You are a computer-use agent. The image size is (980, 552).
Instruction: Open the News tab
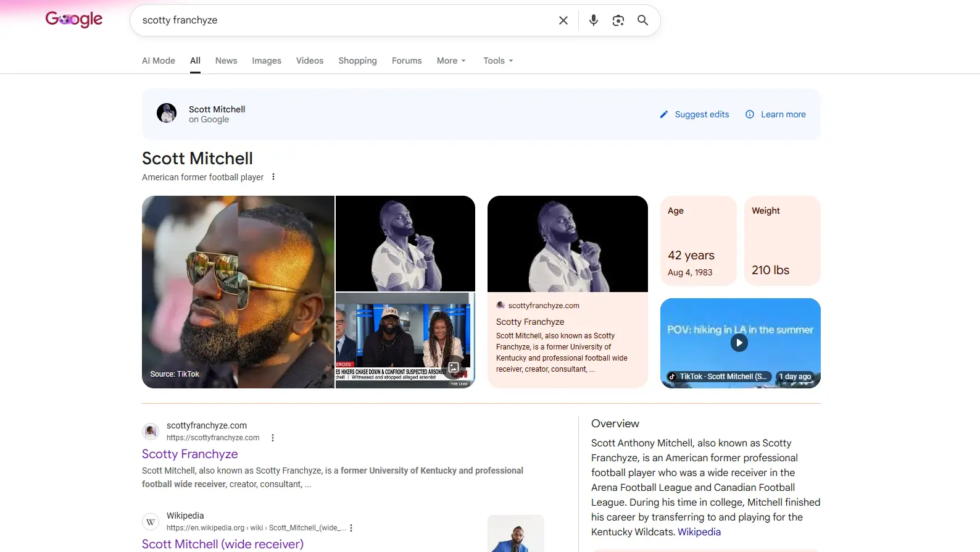pyautogui.click(x=226, y=61)
